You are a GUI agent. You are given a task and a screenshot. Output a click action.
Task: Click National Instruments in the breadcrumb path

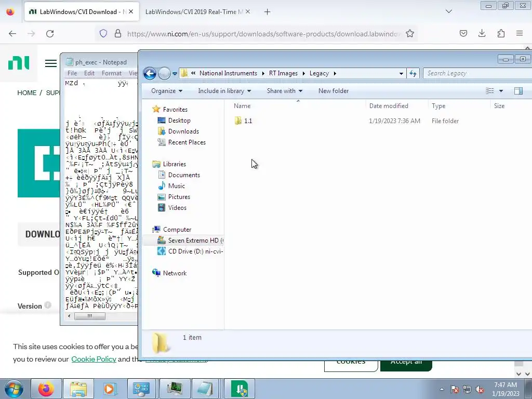[228, 73]
